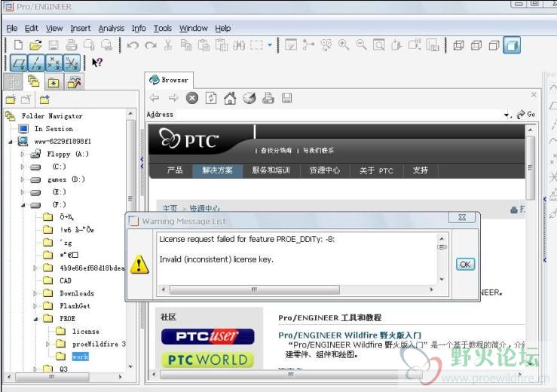Expand the Downloads folder node
Image resolution: width=557 pixels, height=392 pixels.
35,293
